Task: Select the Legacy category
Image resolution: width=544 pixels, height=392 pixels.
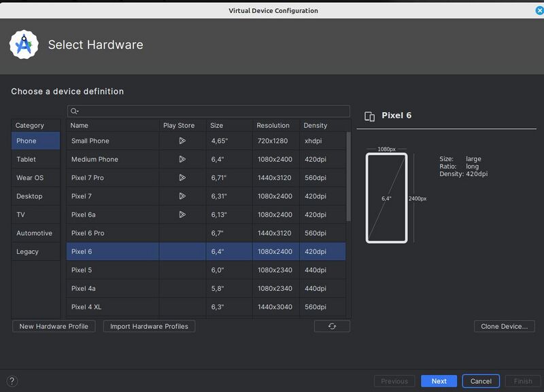Action: point(36,251)
